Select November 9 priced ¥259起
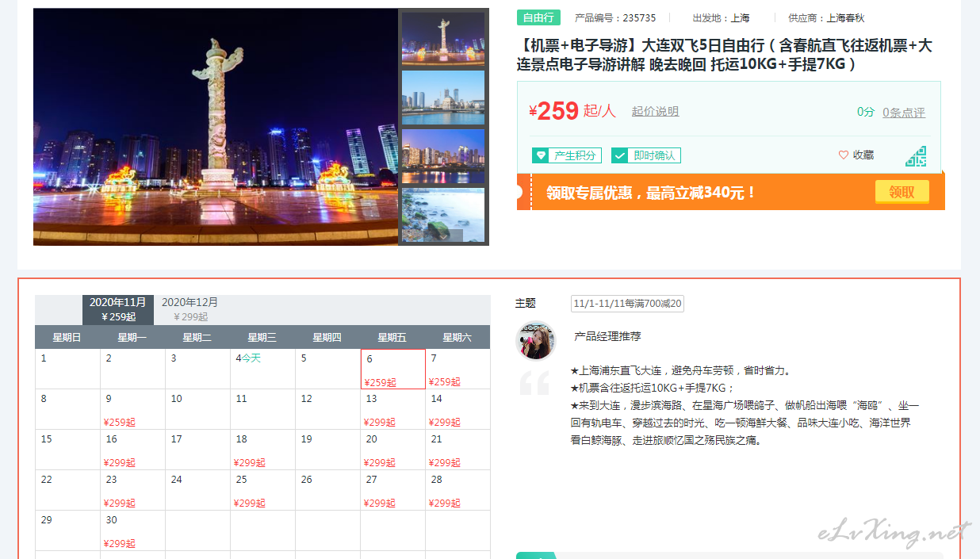 click(x=133, y=410)
